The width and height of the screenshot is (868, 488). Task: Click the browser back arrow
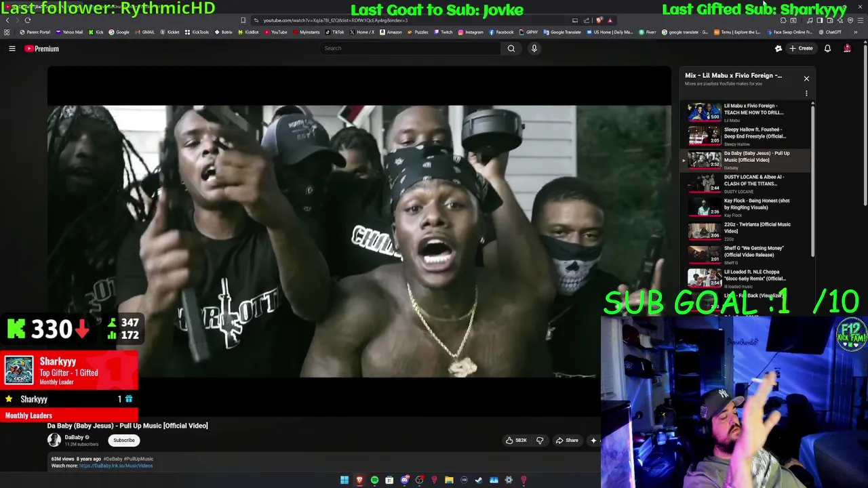pyautogui.click(x=7, y=20)
